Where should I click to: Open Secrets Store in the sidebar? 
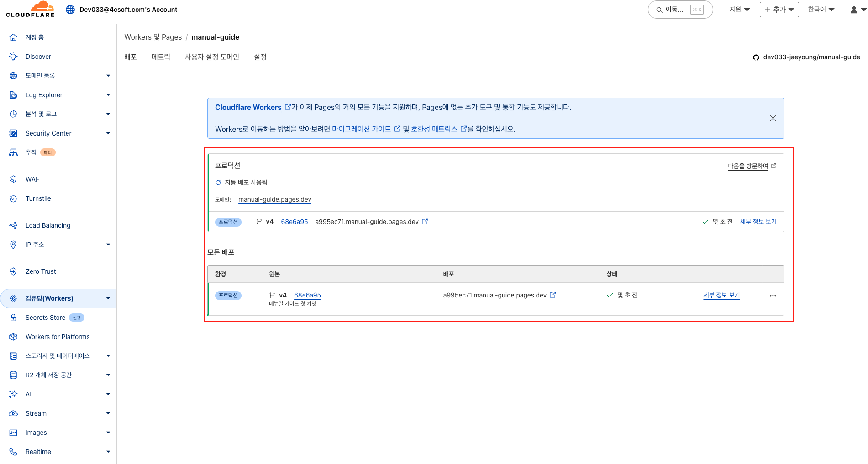click(x=46, y=318)
